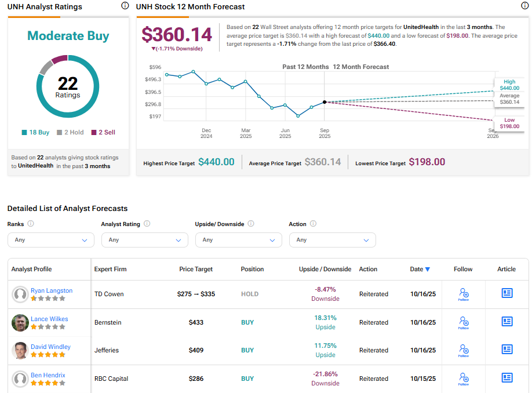Viewport: 532px width, 393px height.
Task: Click the ratings donut chart
Action: 68,87
